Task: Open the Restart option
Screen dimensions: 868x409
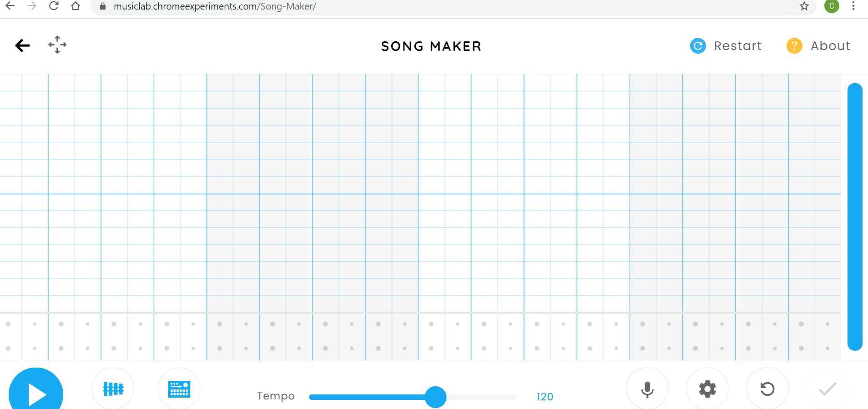Action: (x=737, y=45)
